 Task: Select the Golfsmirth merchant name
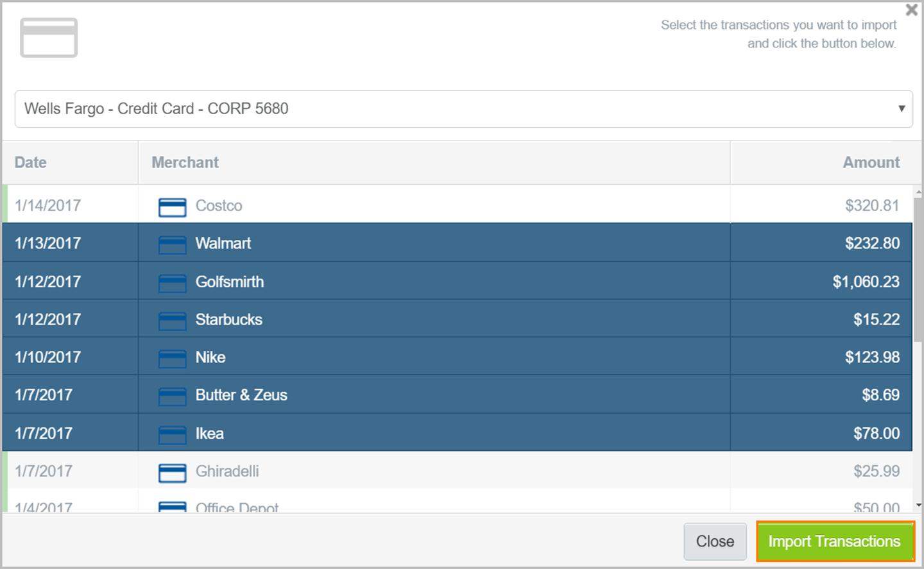230,282
